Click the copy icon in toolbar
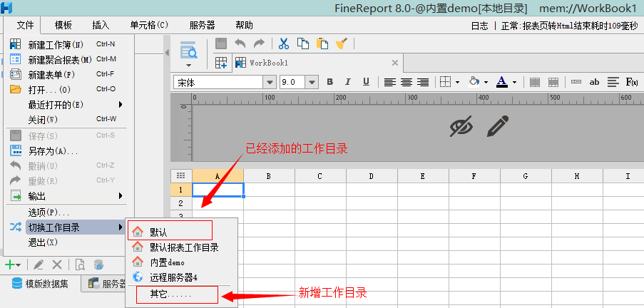Image resolution: width=644 pixels, height=308 pixels. 303,43
